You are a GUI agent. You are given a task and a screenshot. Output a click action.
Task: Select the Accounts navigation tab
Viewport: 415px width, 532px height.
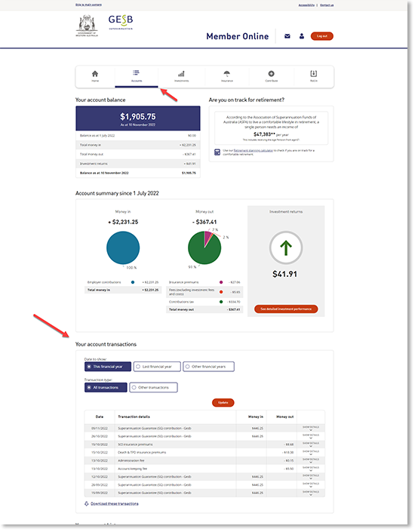[137, 77]
